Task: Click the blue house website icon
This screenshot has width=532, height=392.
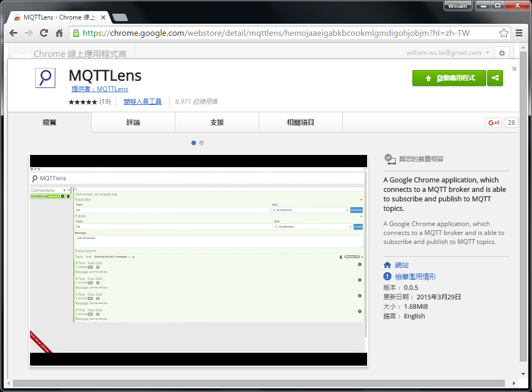Action: 387,265
